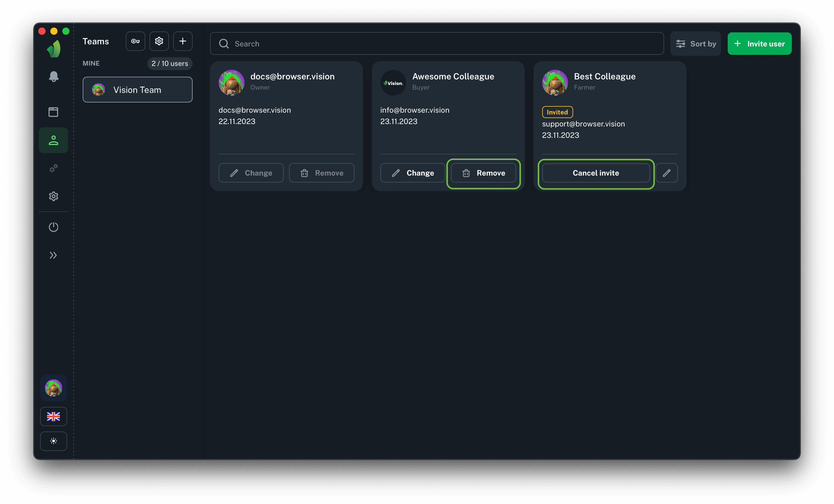Screen dimensions: 834x504
Task: Click the Invite user button
Action: (x=759, y=44)
